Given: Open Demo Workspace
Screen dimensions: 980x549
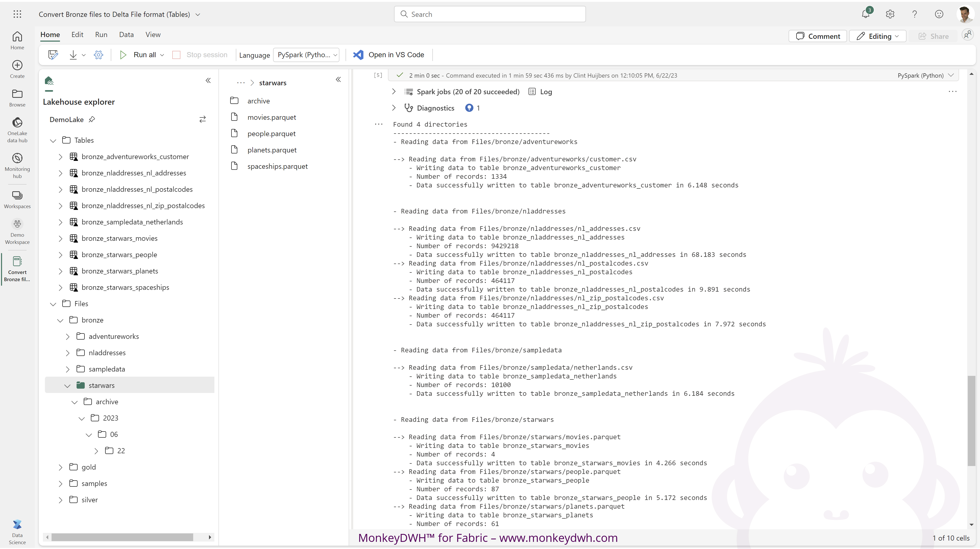Looking at the screenshot, I should [x=17, y=232].
